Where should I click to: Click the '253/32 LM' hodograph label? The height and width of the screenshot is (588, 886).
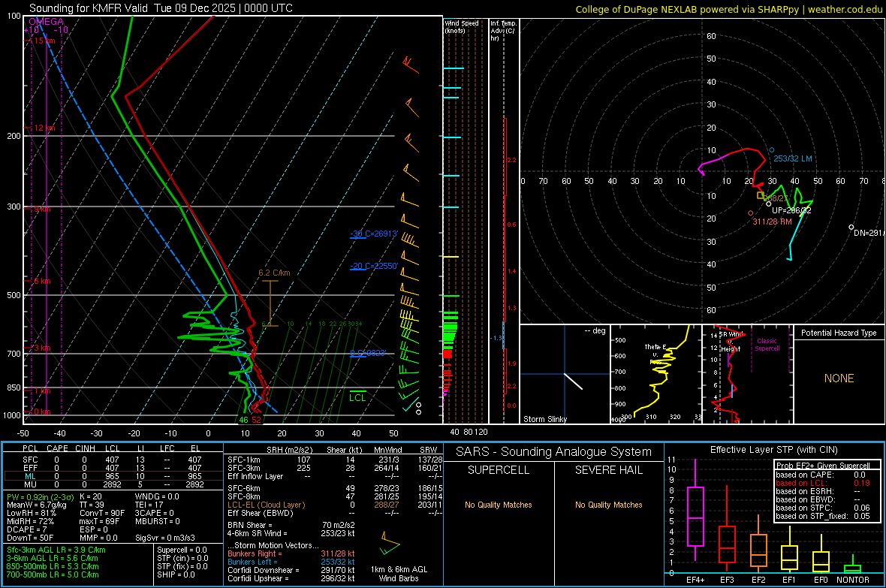point(793,158)
